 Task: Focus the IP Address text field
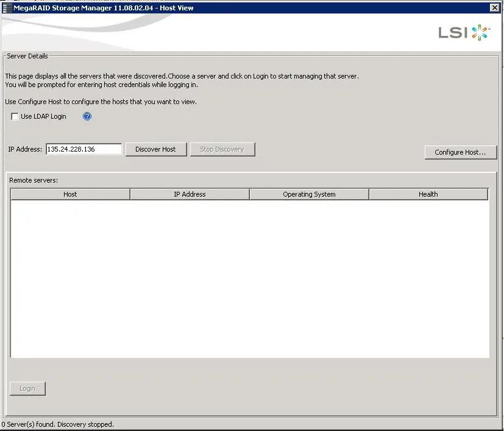point(83,149)
